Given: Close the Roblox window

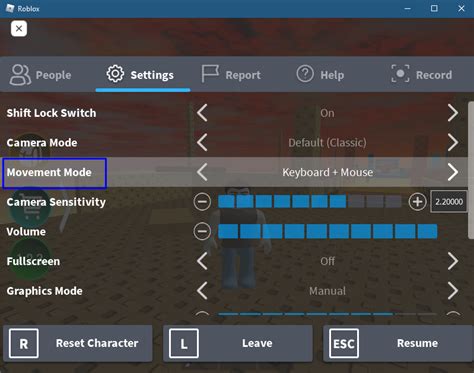Looking at the screenshot, I should coord(461,8).
